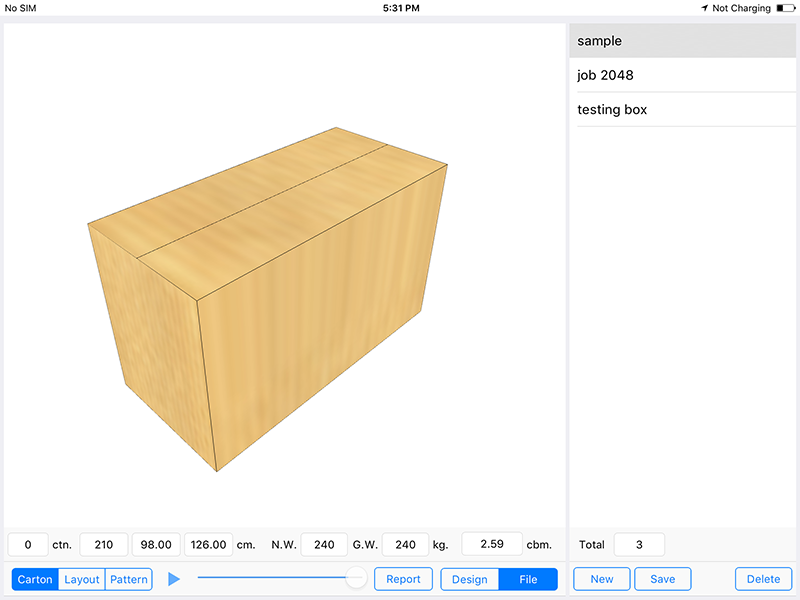Adjust the animation progress slider knob
The width and height of the screenshot is (800, 600).
point(355,578)
